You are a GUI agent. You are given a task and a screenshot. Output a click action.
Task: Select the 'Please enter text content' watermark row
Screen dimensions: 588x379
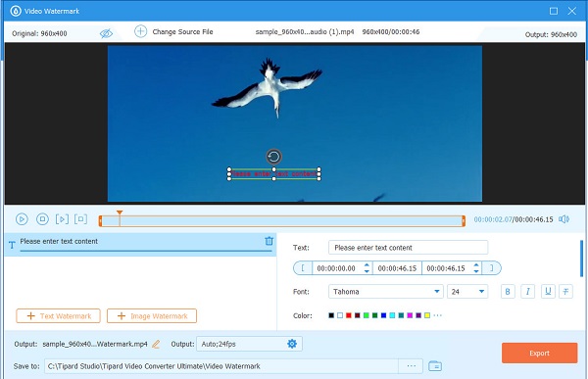[x=140, y=245]
